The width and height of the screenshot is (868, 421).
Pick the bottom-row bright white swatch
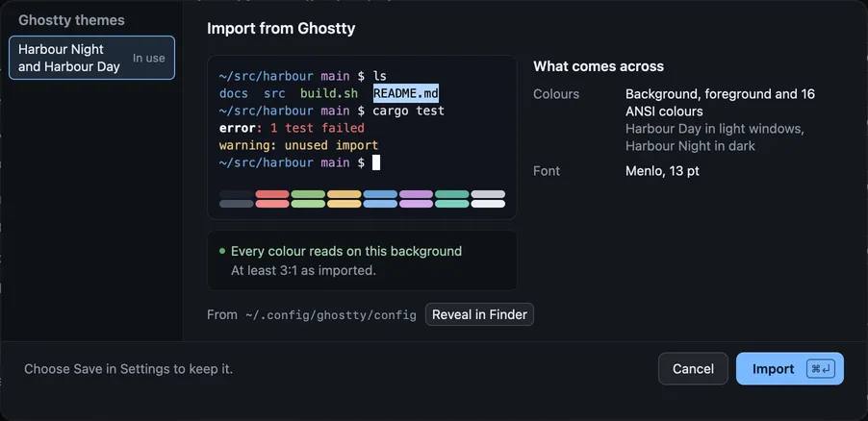(488, 204)
